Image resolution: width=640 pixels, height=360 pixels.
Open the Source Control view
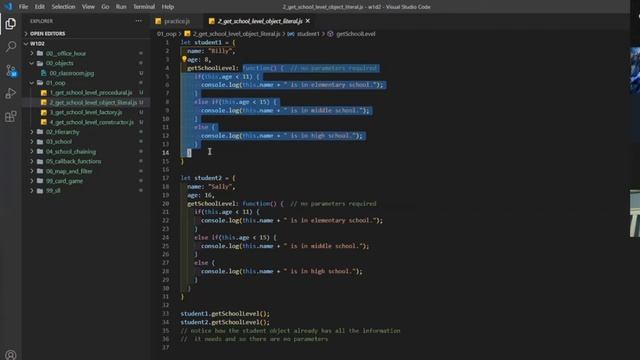click(11, 71)
